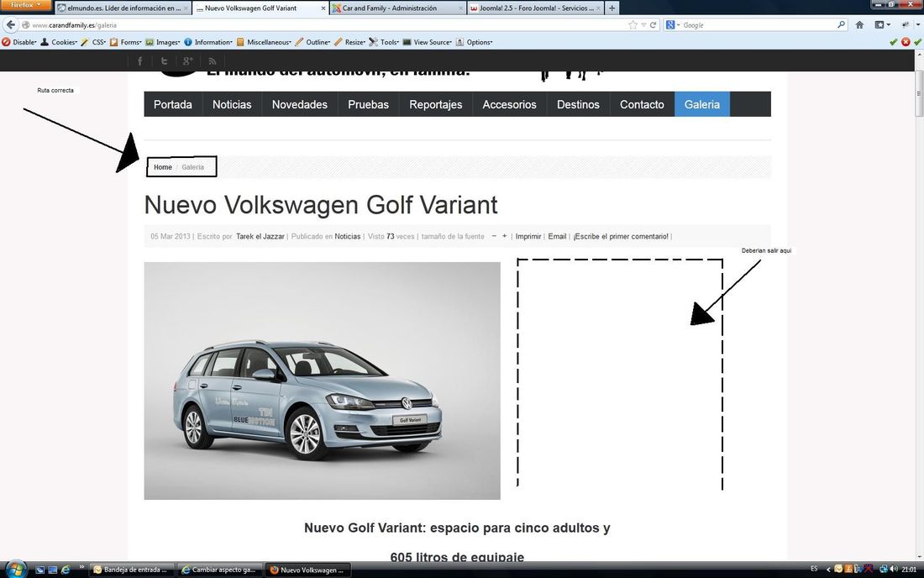Click the Home breadcrumb link

[163, 167]
